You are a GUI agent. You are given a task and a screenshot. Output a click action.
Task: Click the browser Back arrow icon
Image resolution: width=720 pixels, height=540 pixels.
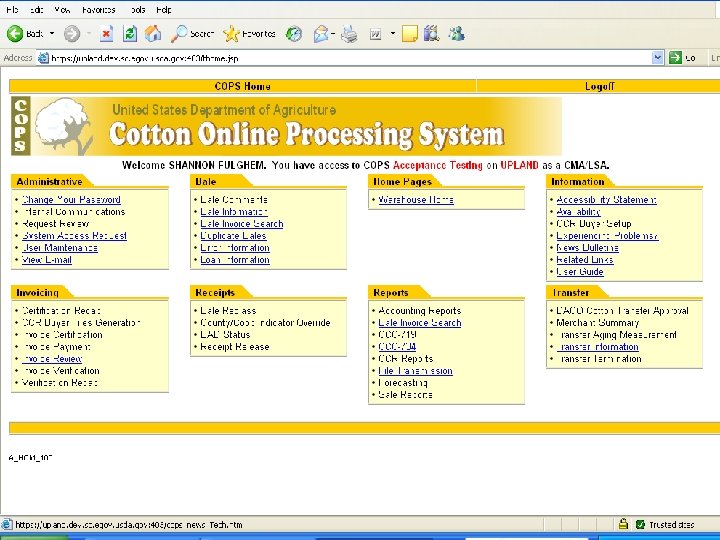pyautogui.click(x=15, y=33)
